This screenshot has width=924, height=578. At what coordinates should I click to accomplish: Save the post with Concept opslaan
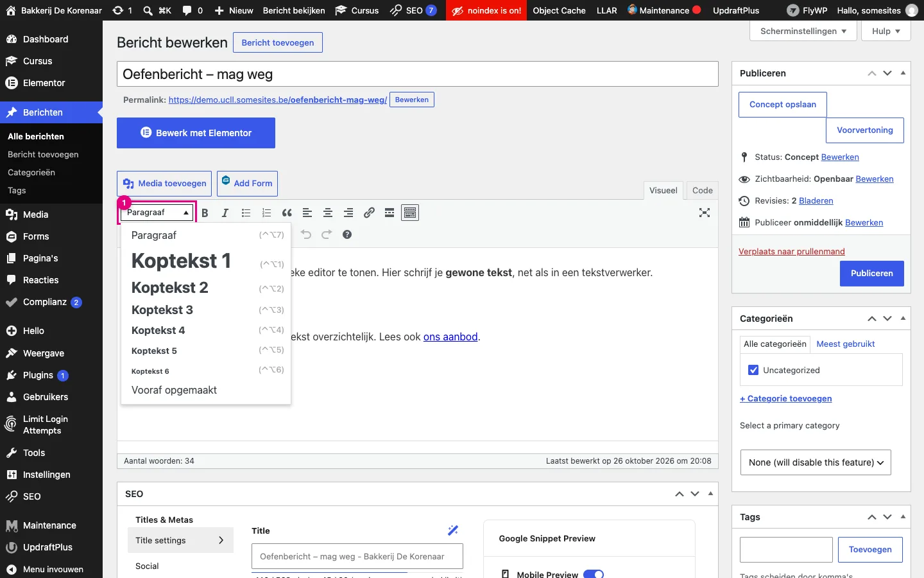(x=783, y=105)
